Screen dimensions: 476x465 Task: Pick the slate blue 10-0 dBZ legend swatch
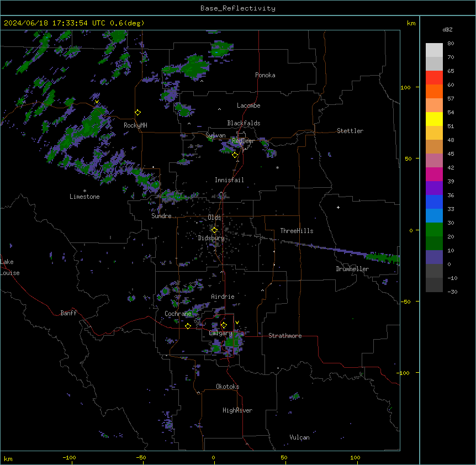coord(434,257)
